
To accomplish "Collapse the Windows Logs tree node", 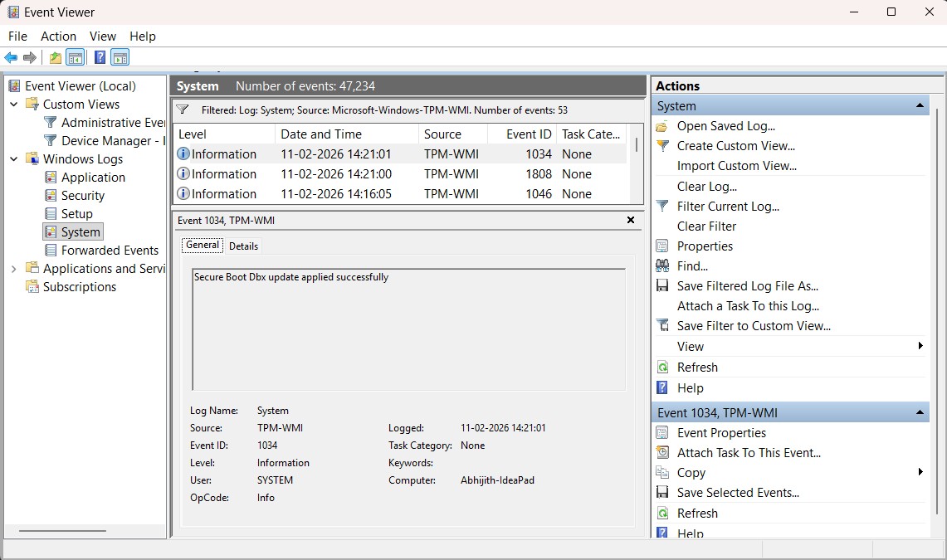I will click(x=12, y=158).
